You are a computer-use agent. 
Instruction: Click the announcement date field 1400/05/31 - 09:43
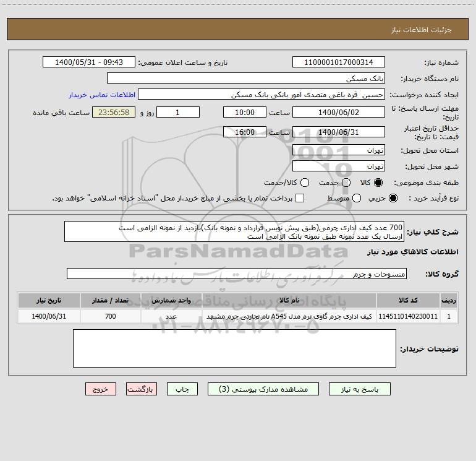point(89,62)
